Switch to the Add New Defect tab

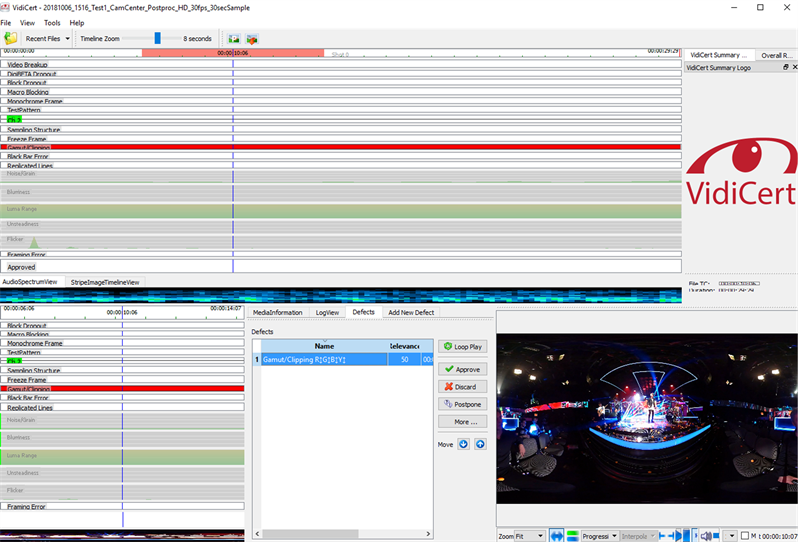[x=410, y=312]
